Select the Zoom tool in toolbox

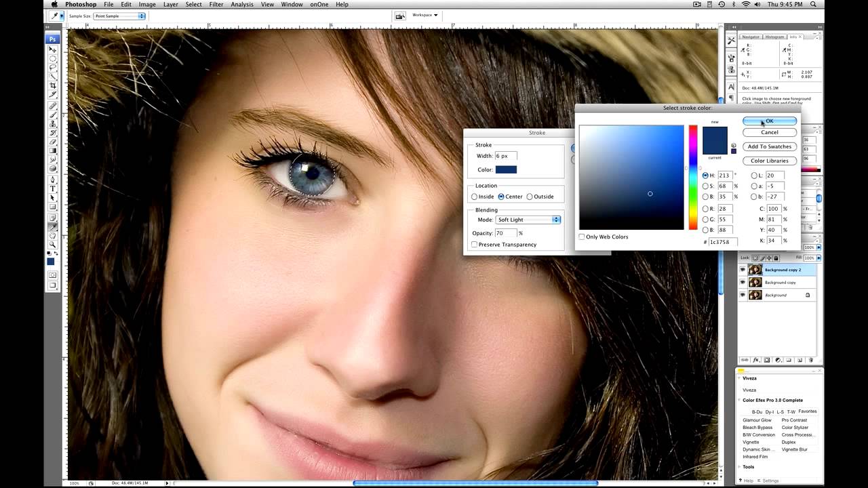click(x=54, y=245)
